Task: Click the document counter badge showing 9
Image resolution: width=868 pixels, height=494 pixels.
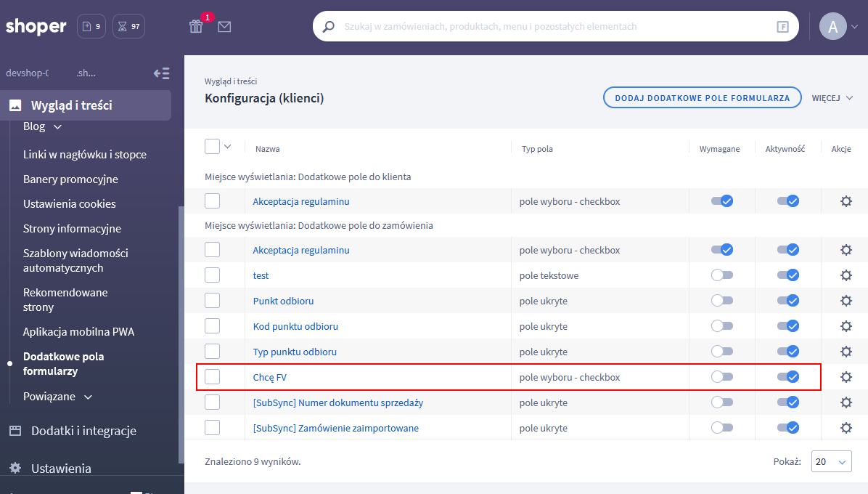Action: [x=91, y=26]
